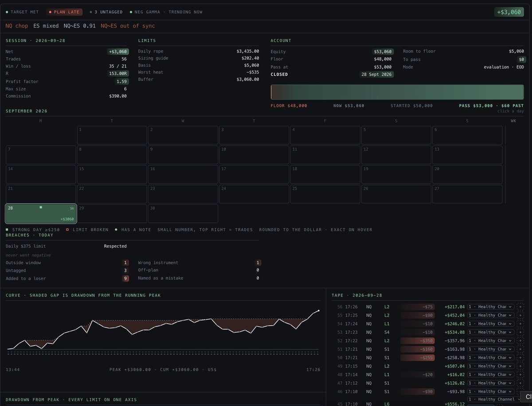Image resolution: width=532 pixels, height=406 pixels.
Task: Click the plus icon on the +$16.02 trade
Action: coord(520,375)
